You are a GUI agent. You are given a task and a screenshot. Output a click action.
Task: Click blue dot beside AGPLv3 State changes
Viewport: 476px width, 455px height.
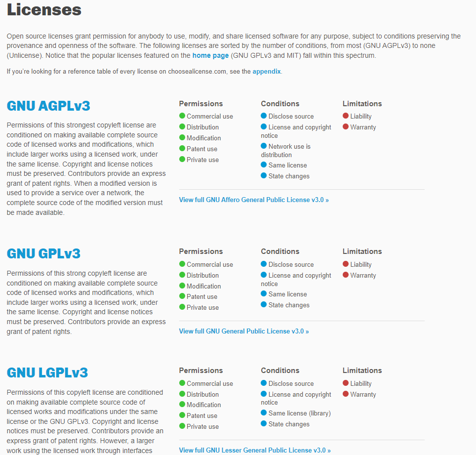point(264,175)
